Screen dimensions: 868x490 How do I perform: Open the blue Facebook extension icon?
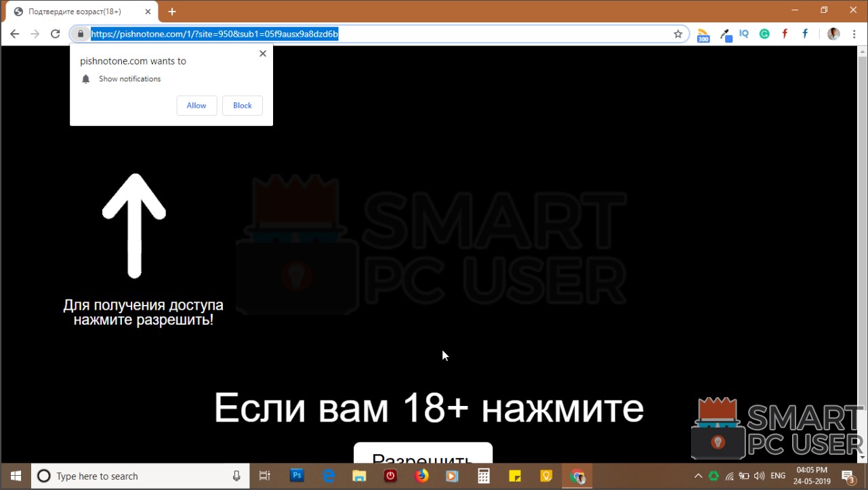tap(804, 33)
